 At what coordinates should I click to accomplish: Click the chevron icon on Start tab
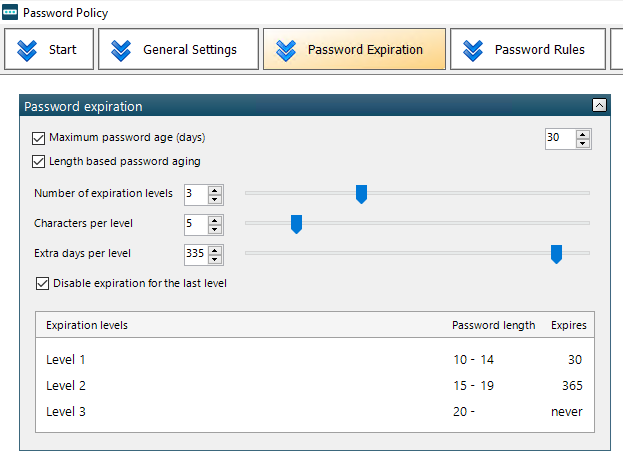27,51
